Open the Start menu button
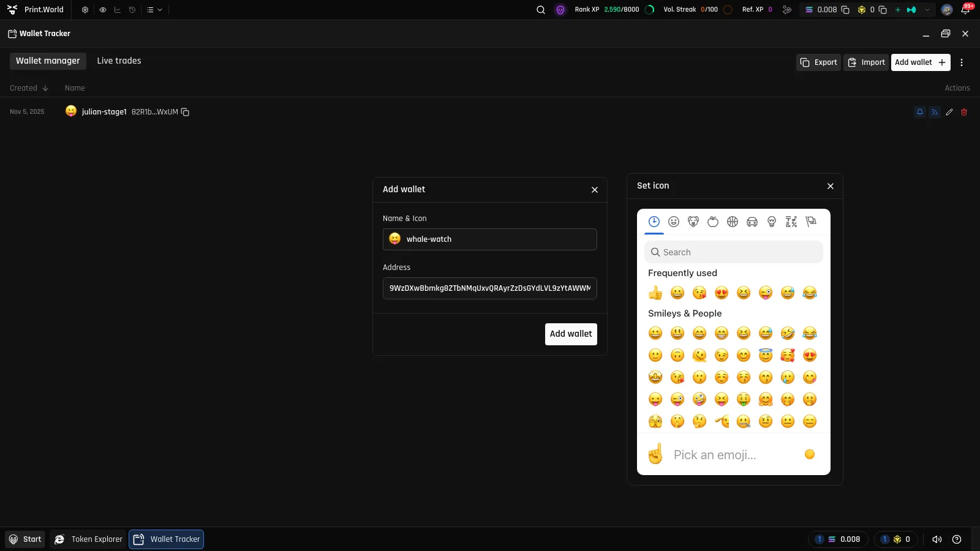Screen dimensions: 980x551 point(25,539)
